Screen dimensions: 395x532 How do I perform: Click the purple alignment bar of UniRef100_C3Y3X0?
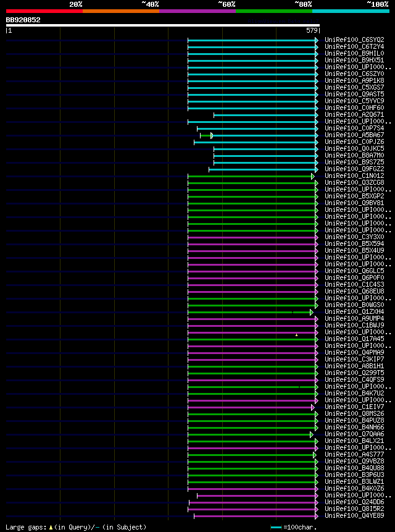(252, 237)
